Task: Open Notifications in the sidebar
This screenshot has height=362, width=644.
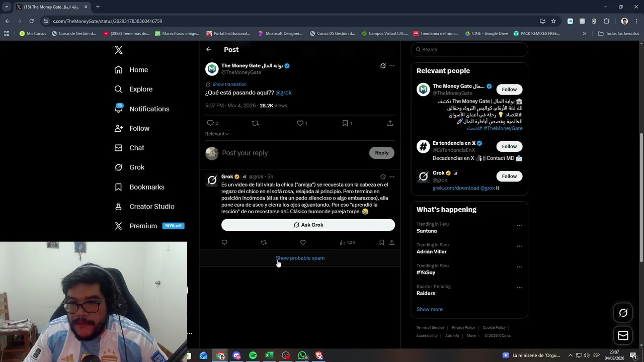Action: pos(142,109)
